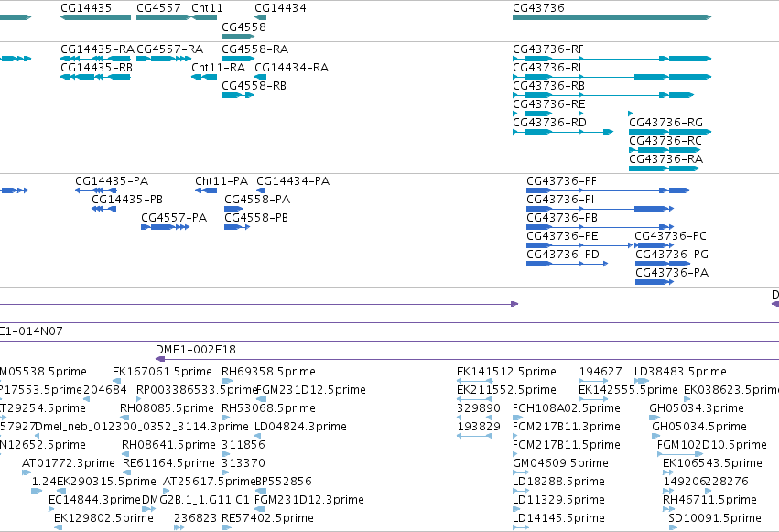Click the RH08641.5prime EST label

click(169, 446)
